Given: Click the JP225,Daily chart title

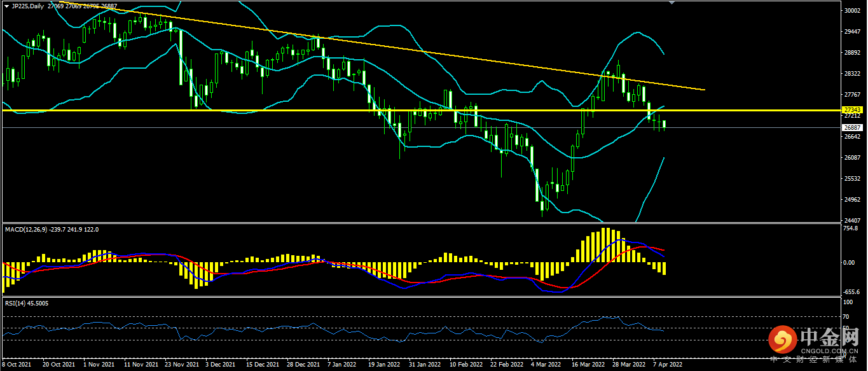Looking at the screenshot, I should tap(29, 6).
